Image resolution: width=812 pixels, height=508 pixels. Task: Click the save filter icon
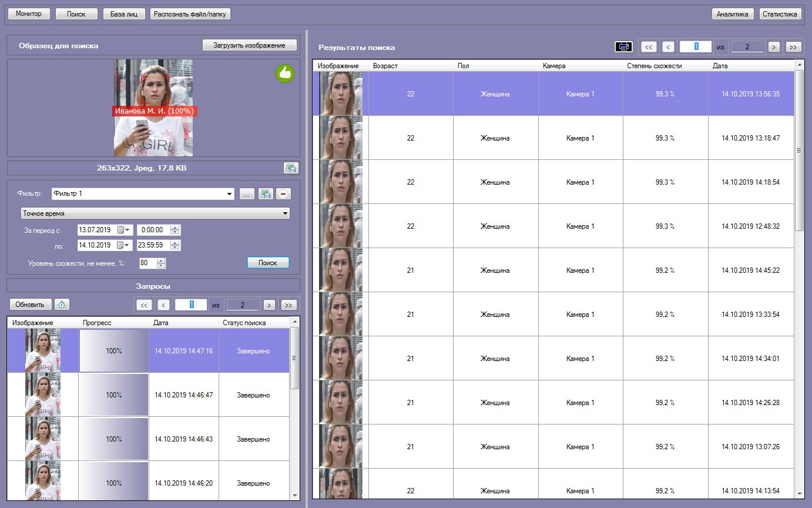point(266,193)
